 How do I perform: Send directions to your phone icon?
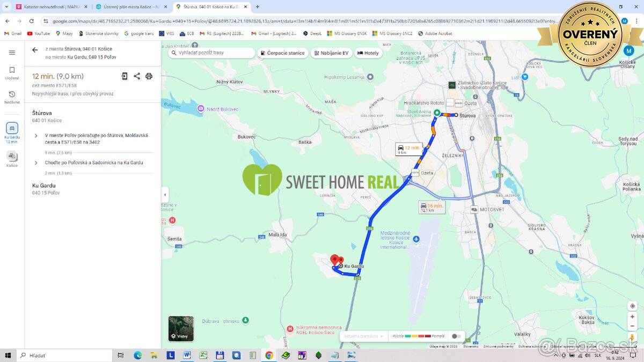[125, 76]
